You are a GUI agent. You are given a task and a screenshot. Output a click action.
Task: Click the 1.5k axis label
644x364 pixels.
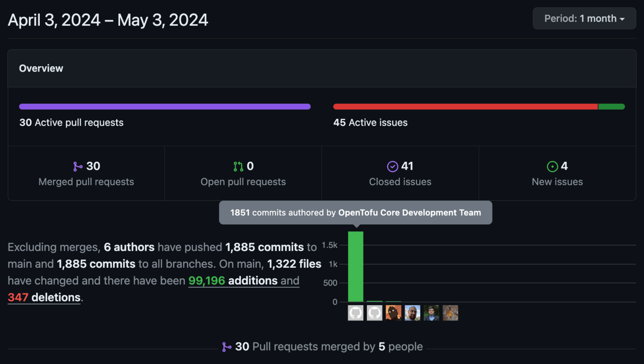329,245
